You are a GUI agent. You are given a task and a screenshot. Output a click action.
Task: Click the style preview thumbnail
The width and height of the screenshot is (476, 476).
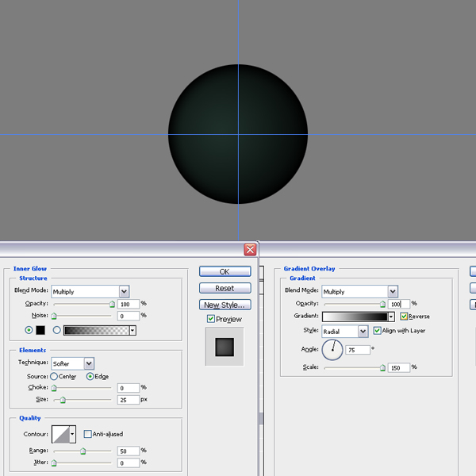pos(225,347)
